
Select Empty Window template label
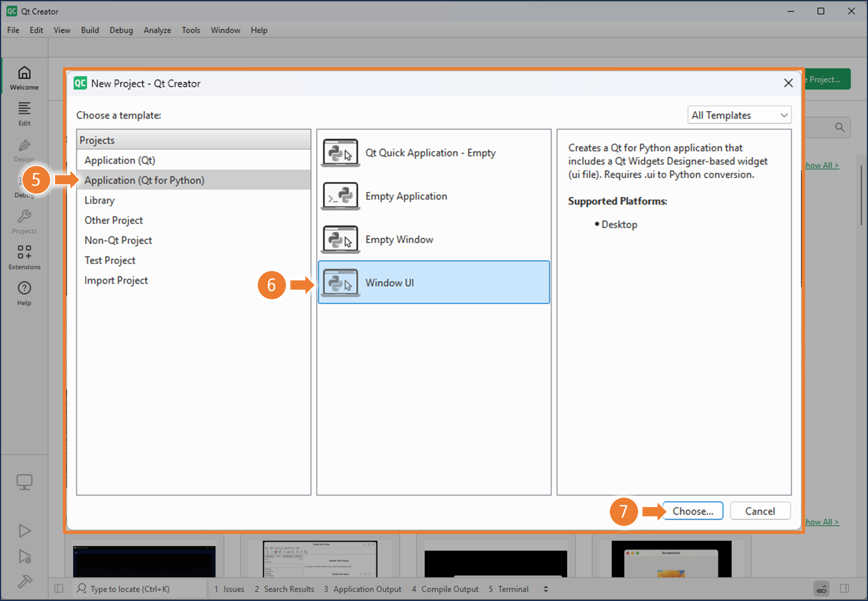399,239
